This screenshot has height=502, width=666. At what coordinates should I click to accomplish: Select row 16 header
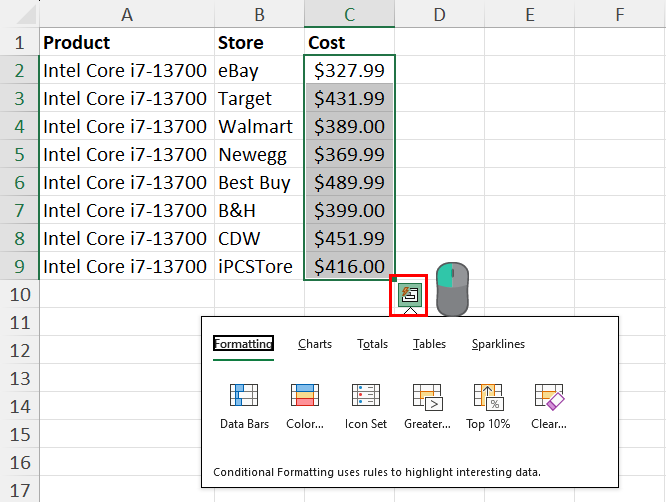point(20,463)
